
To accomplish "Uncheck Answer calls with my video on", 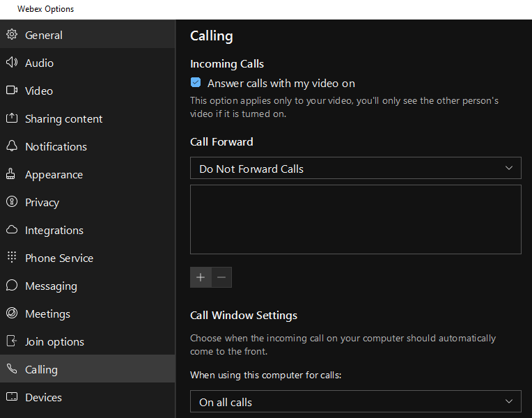I will pos(196,82).
